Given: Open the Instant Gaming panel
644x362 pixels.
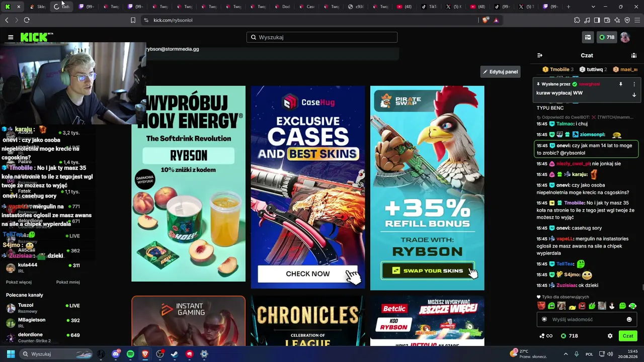Looking at the screenshot, I should click(188, 321).
